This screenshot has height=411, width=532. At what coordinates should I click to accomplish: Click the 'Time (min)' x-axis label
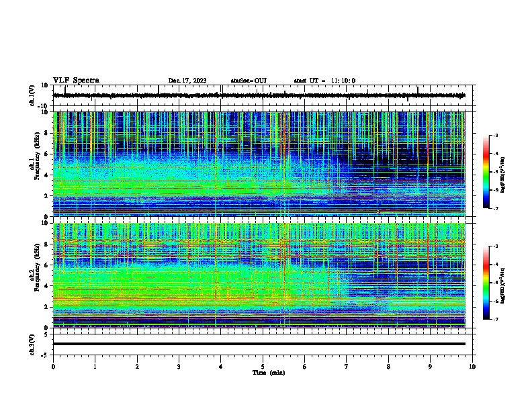[269, 373]
